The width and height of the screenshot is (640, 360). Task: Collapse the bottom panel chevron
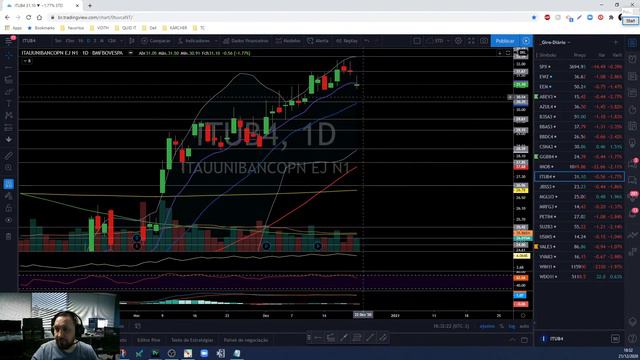pyautogui.click(x=512, y=340)
